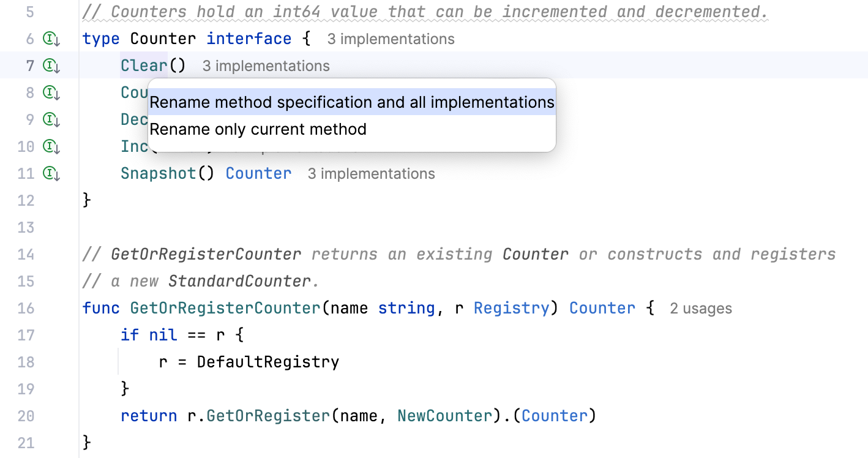The height and width of the screenshot is (458, 868).
Task: Open the 2 usages hint for GetOrRegisterCounter
Action: 700,309
